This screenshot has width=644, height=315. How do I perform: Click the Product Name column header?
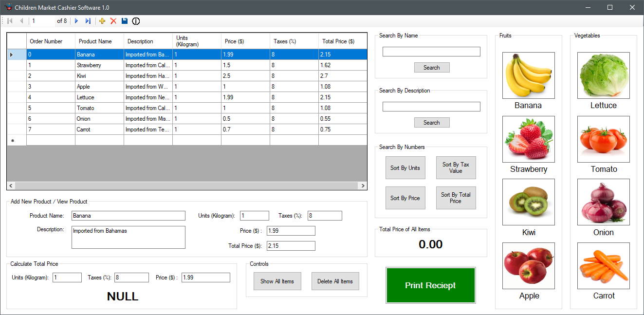point(99,41)
